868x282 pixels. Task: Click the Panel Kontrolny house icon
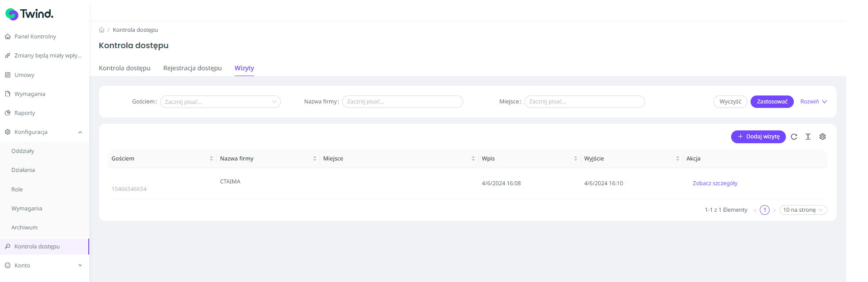[x=8, y=37]
